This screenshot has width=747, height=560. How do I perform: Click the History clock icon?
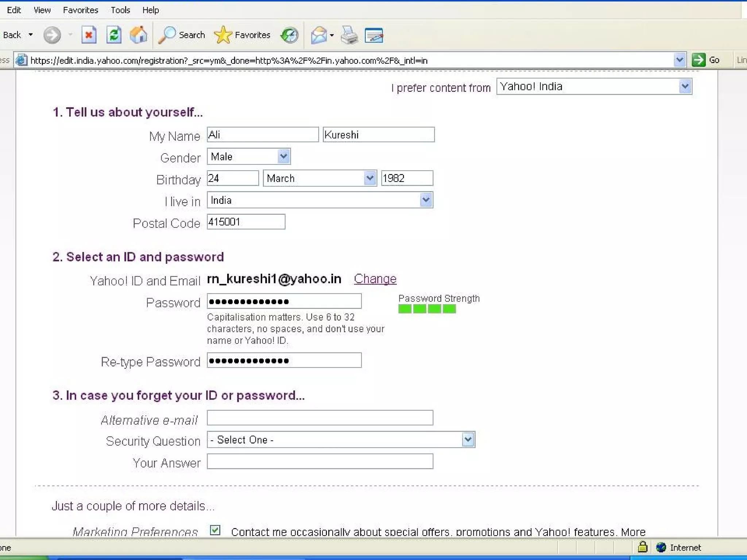pyautogui.click(x=289, y=35)
